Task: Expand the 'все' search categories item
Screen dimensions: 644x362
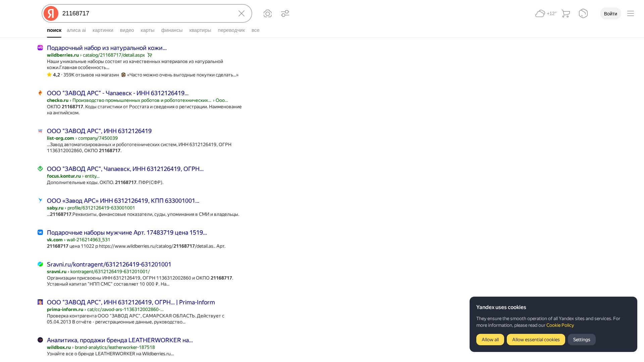Action: 255,30
